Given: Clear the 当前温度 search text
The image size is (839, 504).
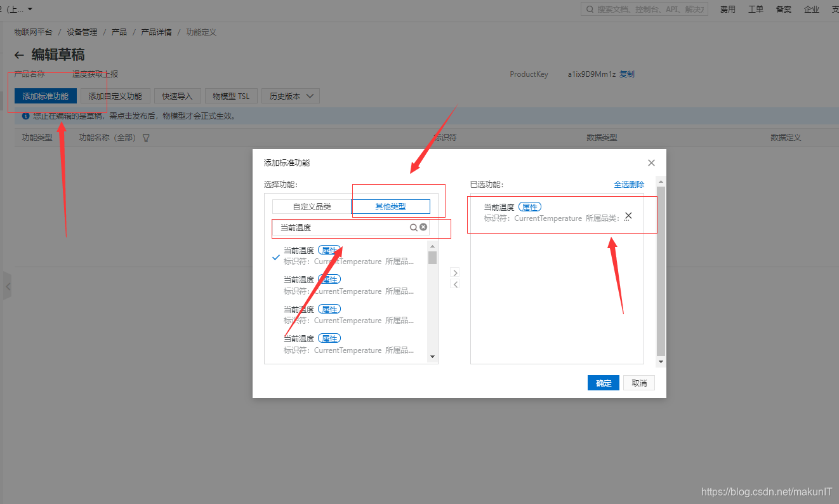Looking at the screenshot, I should click(423, 227).
